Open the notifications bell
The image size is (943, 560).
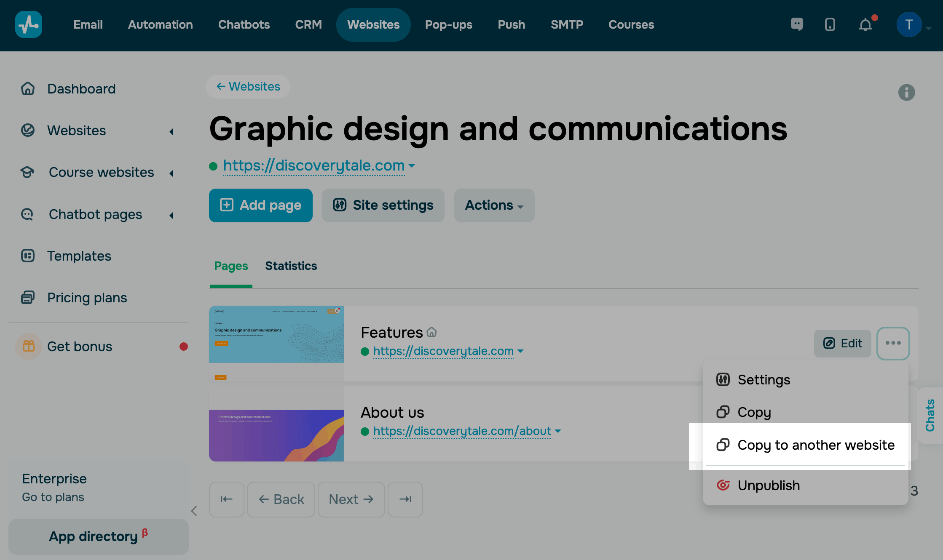coord(865,25)
